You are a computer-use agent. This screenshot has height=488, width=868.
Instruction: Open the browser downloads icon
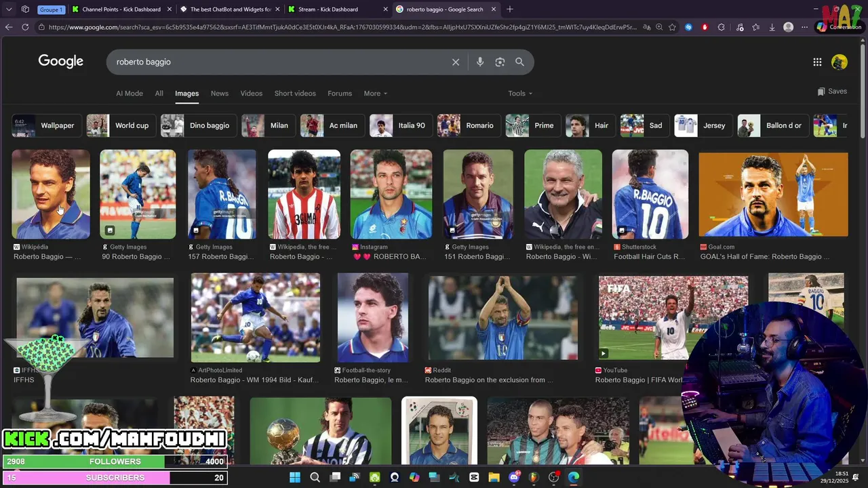pyautogui.click(x=772, y=27)
